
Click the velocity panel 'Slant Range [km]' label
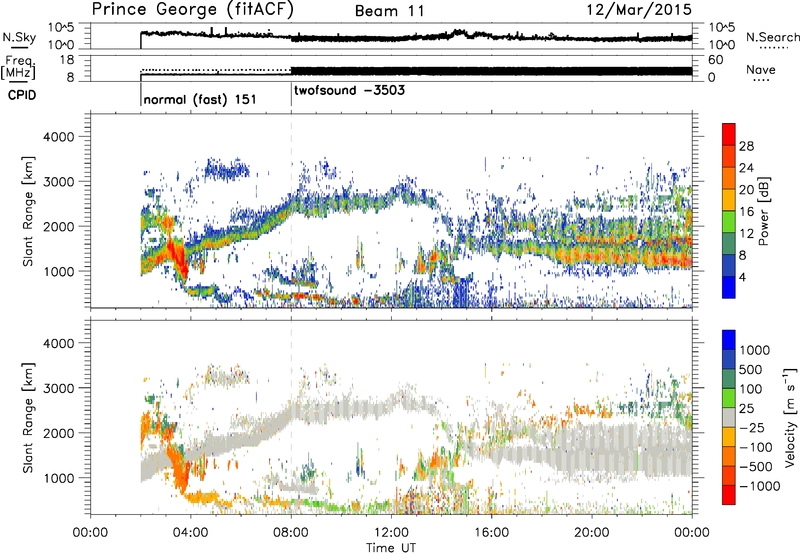[x=28, y=418]
